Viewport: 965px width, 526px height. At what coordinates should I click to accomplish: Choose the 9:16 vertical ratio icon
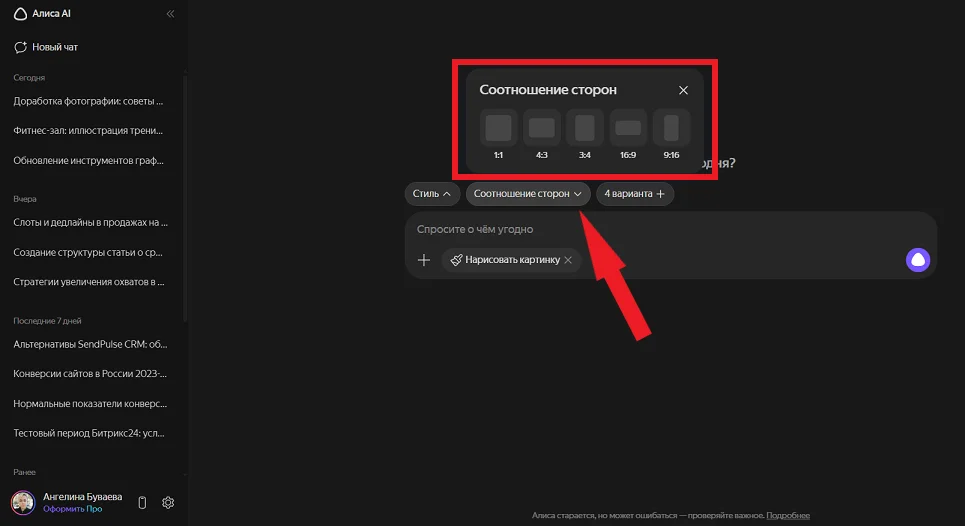pyautogui.click(x=671, y=128)
